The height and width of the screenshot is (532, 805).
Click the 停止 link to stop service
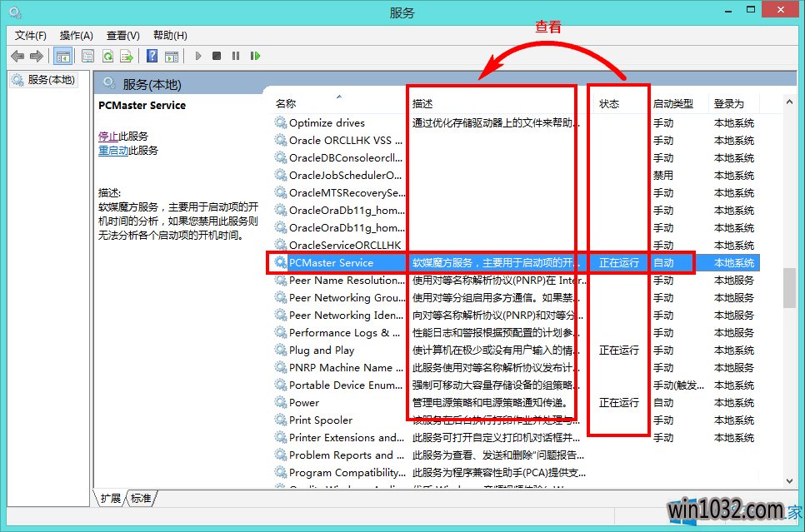(107, 136)
